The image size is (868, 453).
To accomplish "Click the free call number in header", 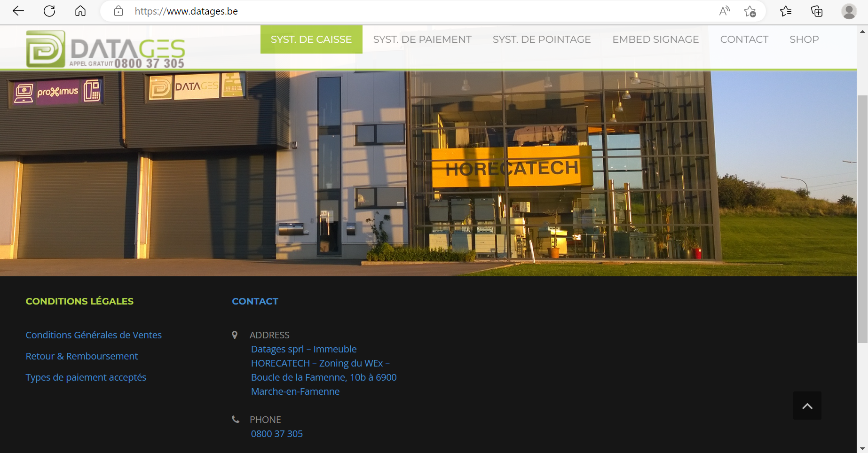I will click(x=149, y=63).
